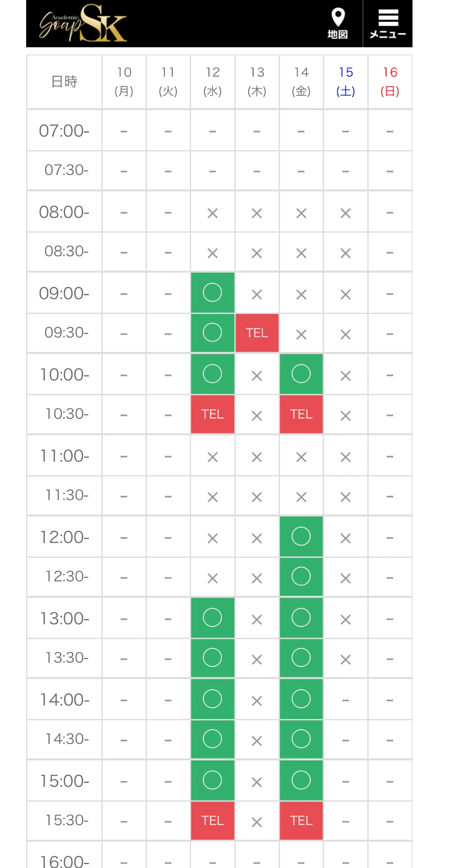Image resolution: width=461 pixels, height=868 pixels.
Task: Select Wednesday 12 at 10:00 available circle
Action: click(x=212, y=374)
